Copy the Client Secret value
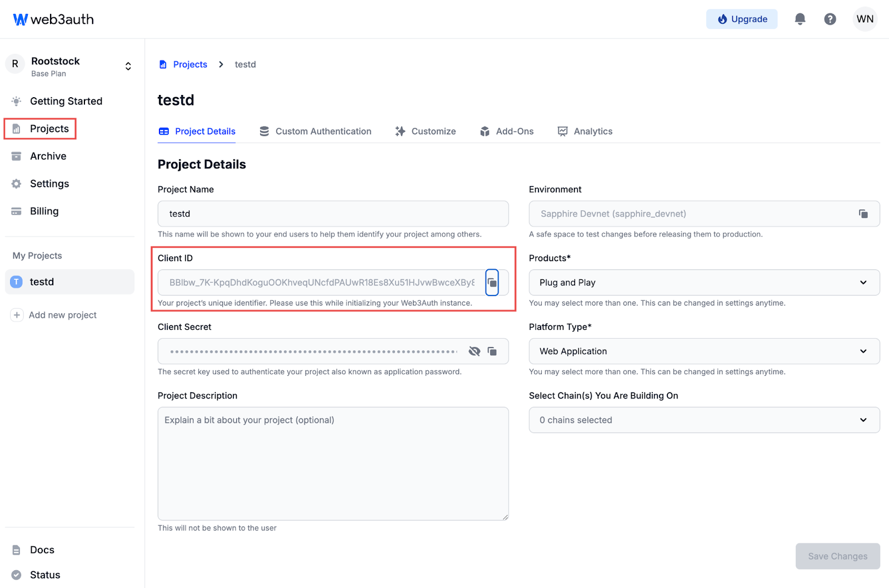Screen dimensions: 889x588 click(492, 351)
